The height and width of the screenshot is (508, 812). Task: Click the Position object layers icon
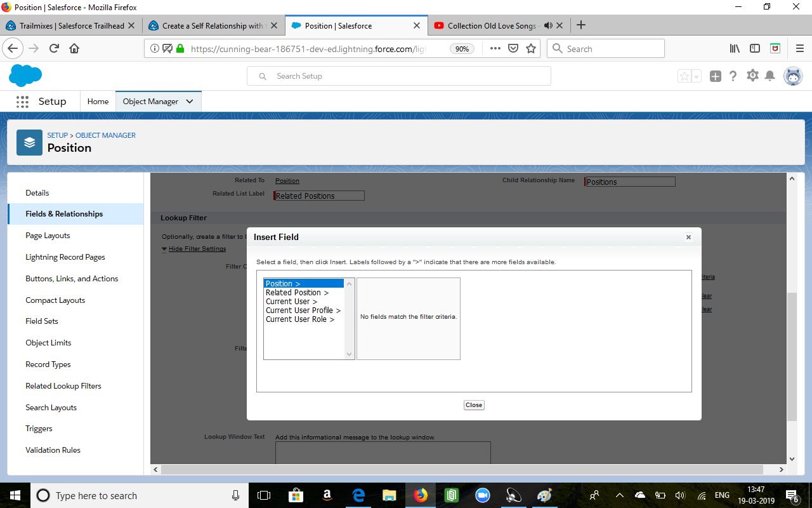coord(29,142)
